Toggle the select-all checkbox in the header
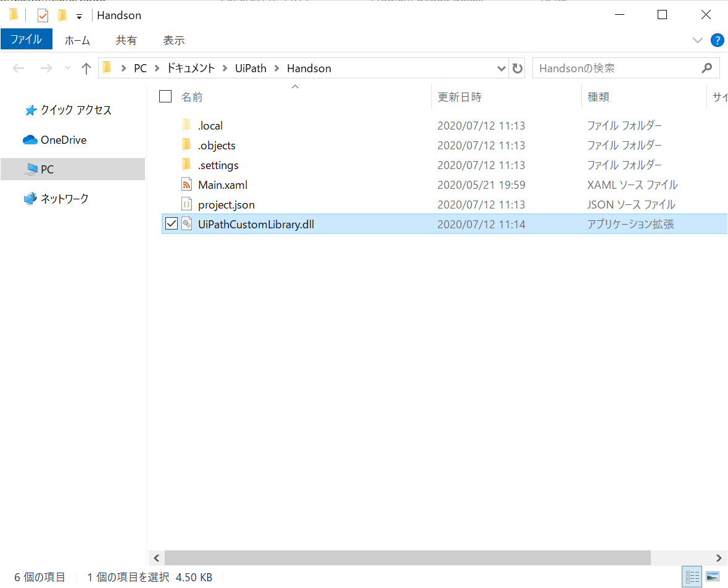The width and height of the screenshot is (728, 588). 165,96
